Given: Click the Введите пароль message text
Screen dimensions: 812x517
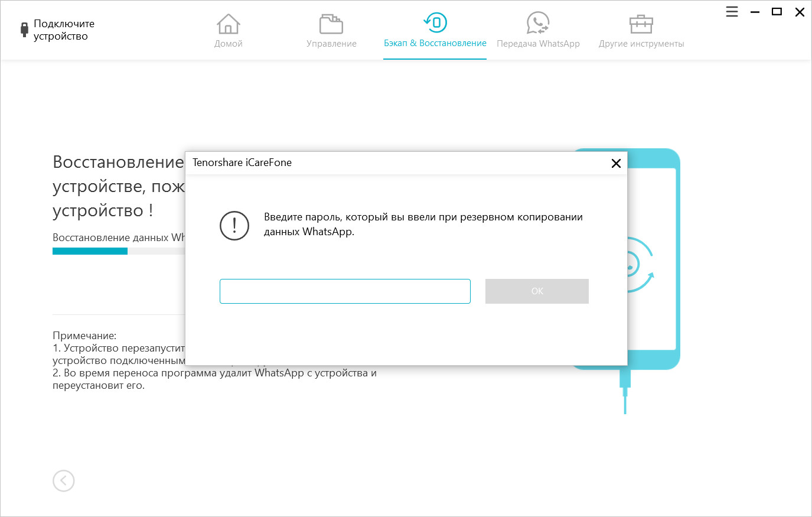Looking at the screenshot, I should tap(423, 225).
